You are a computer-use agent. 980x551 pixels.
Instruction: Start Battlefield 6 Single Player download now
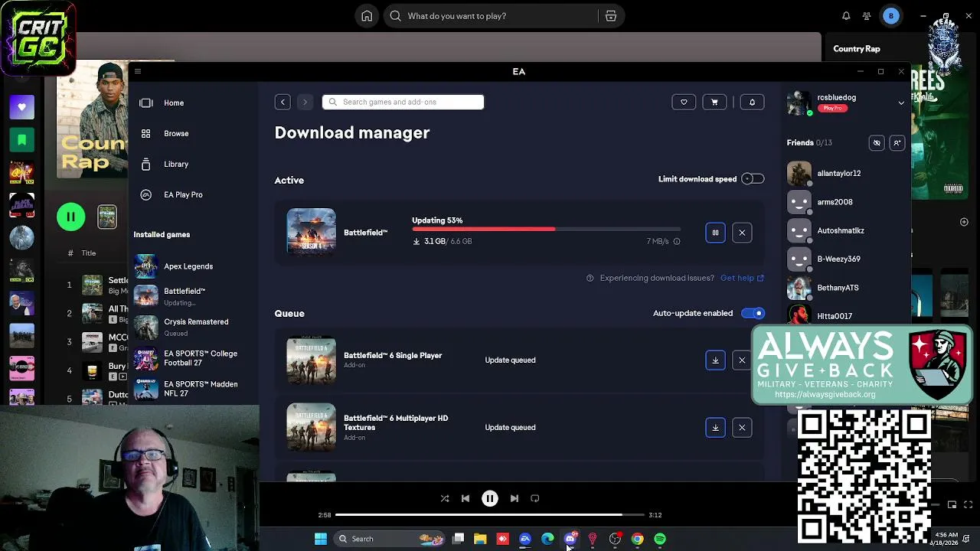pyautogui.click(x=715, y=360)
